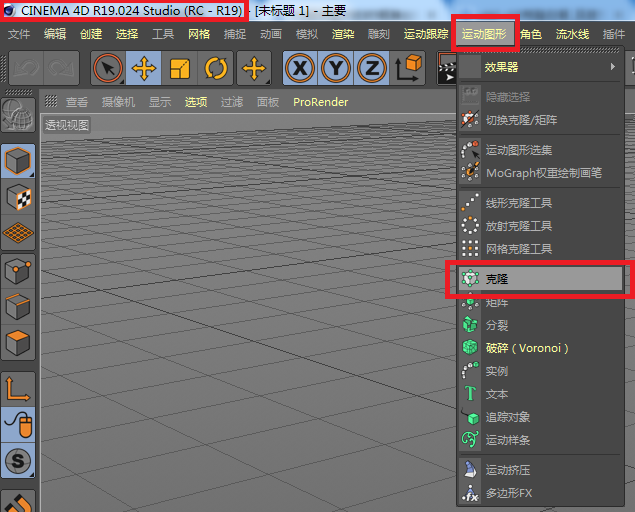Click the Enable Axis L-shaped icon

point(18,389)
